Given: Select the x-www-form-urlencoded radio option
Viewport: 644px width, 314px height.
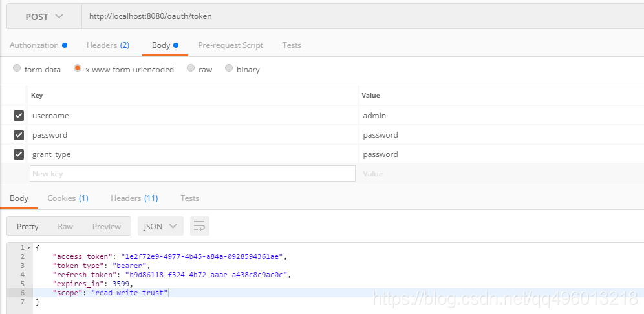Looking at the screenshot, I should [x=78, y=68].
